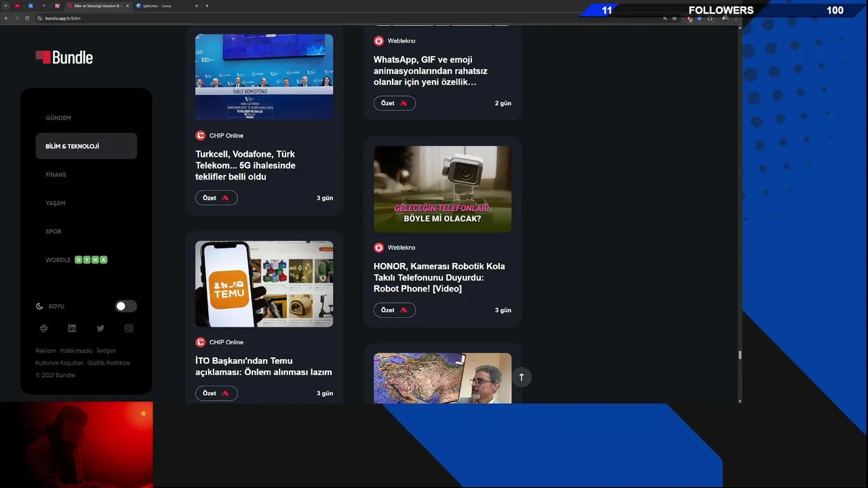Screen dimensions: 868x488
Task: Open the Temu phone thumbnail image
Action: pos(264,284)
